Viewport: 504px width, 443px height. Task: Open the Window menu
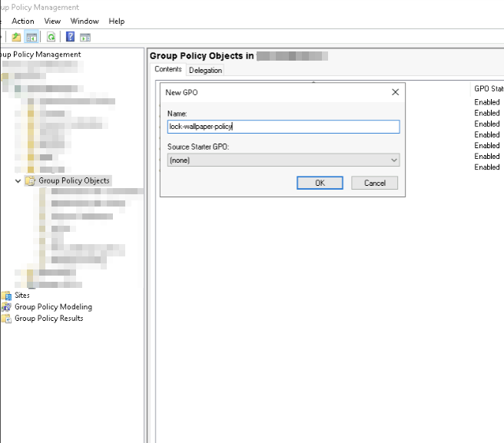85,21
